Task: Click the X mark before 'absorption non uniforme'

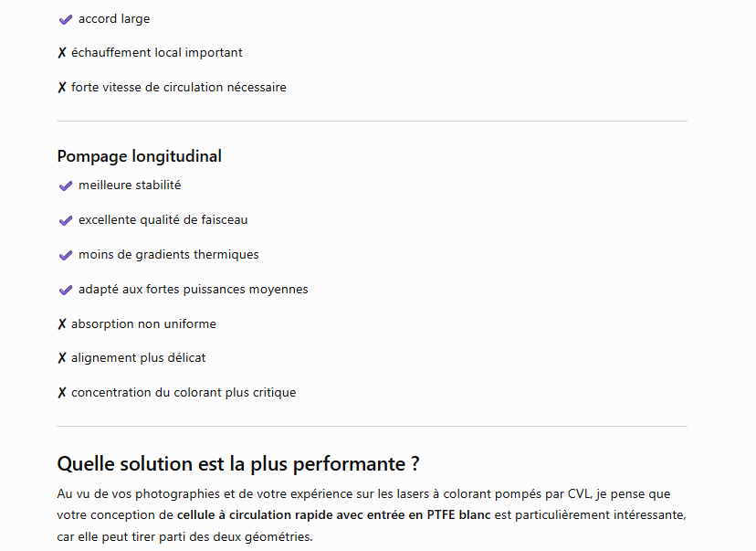Action: click(x=62, y=324)
